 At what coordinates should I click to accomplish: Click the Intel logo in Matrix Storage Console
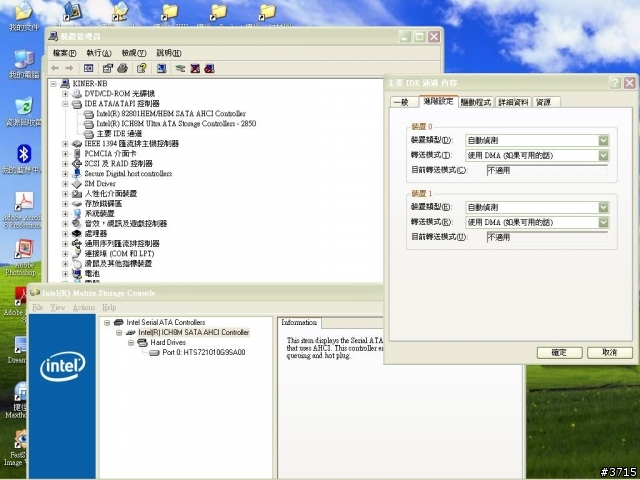click(x=62, y=366)
